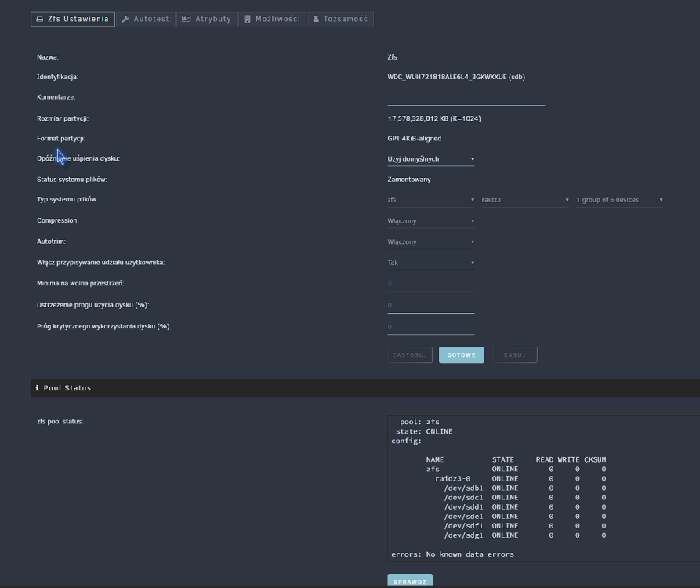700x588 pixels.
Task: Click the state: ONLINE line
Action: coord(424,431)
